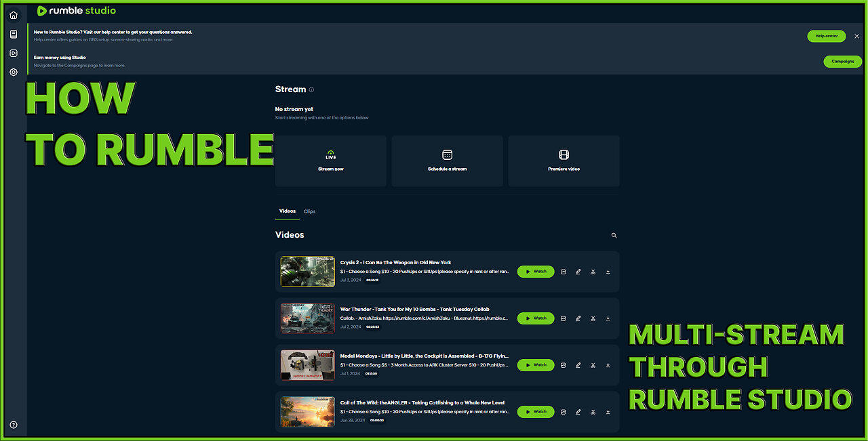Switch to the Videos tab
868x441 pixels.
[287, 211]
